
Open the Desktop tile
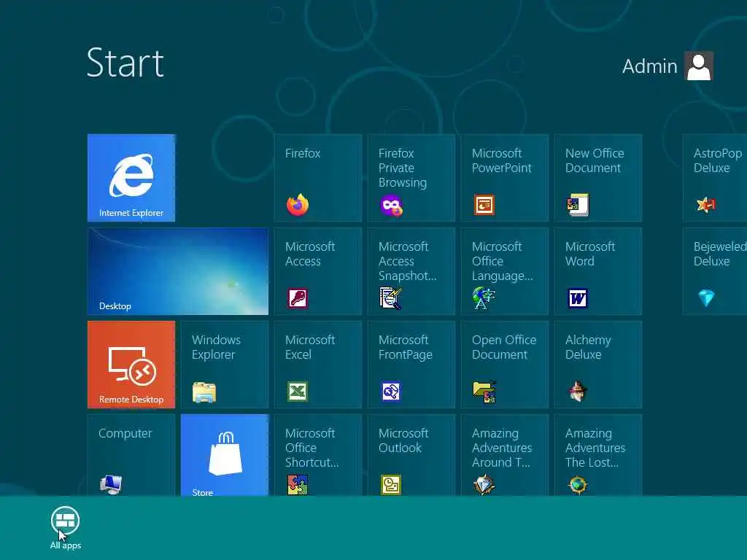[178, 271]
